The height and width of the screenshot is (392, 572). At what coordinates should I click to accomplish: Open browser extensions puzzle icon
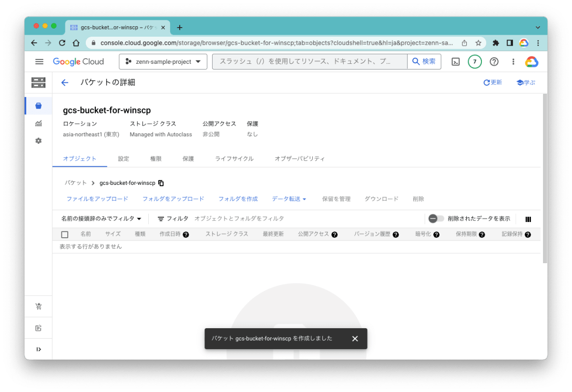(496, 43)
